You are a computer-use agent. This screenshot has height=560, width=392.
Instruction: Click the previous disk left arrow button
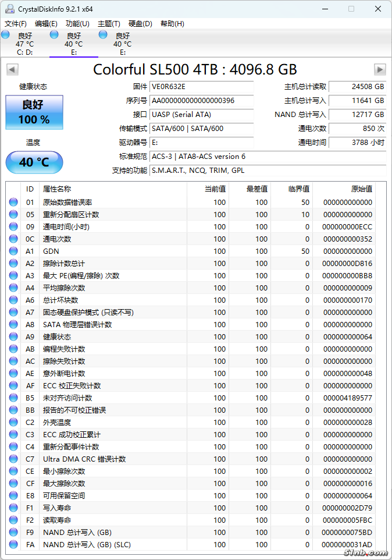tap(12, 70)
